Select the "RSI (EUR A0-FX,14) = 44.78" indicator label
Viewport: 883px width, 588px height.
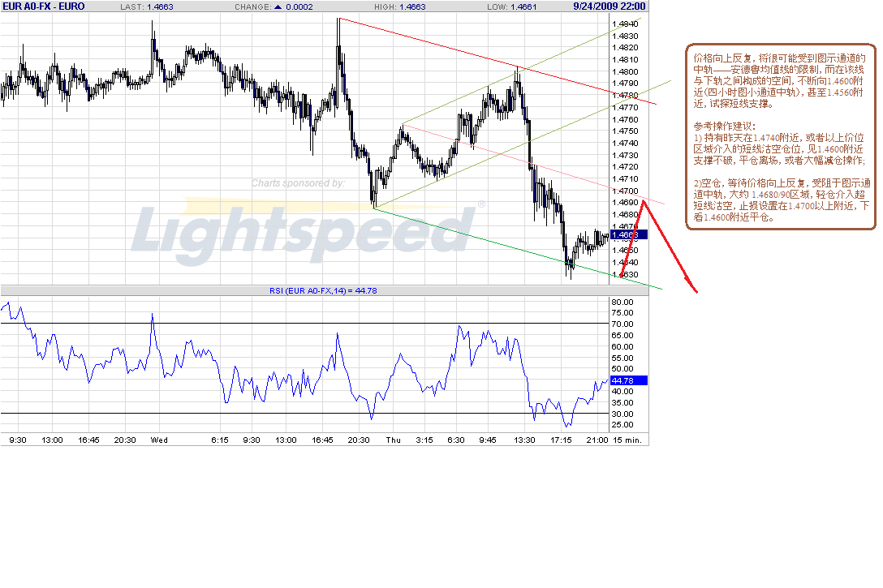click(x=323, y=291)
